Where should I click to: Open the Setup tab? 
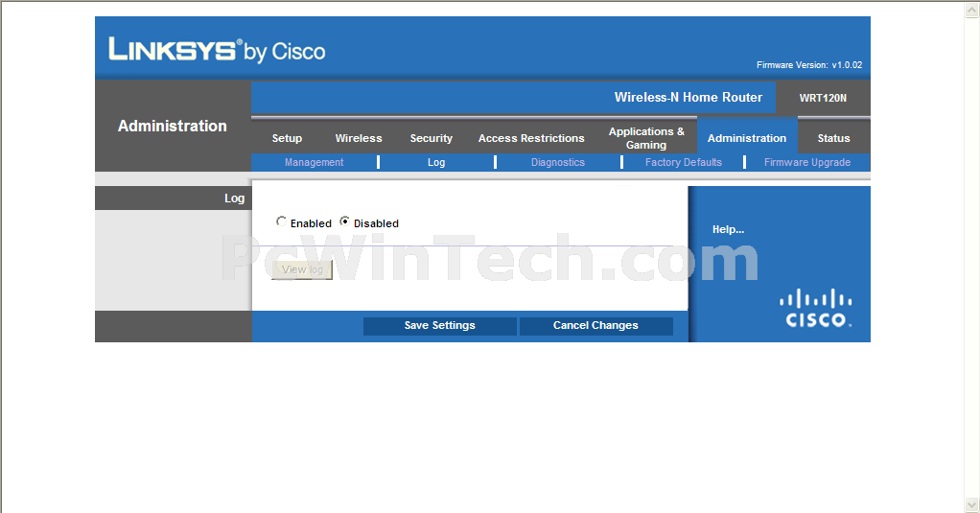coord(287,138)
